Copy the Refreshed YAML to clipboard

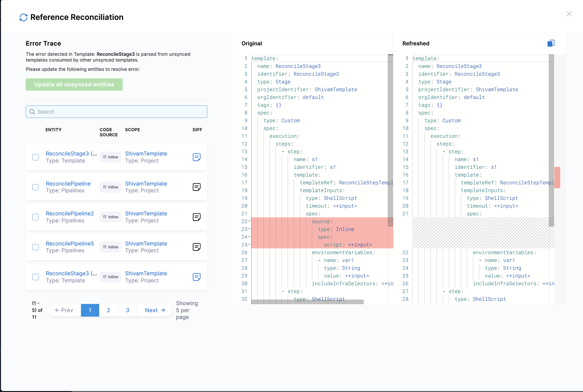pyautogui.click(x=551, y=43)
